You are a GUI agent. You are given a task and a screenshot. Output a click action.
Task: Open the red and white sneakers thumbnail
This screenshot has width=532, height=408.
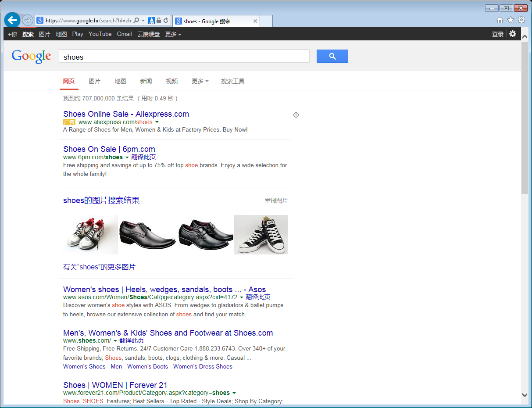pyautogui.click(x=90, y=235)
